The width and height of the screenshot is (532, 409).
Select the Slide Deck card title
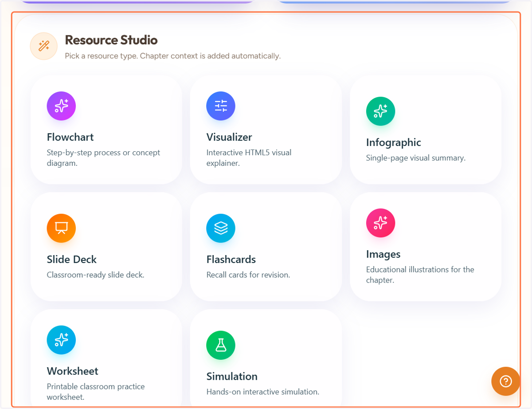pos(72,260)
